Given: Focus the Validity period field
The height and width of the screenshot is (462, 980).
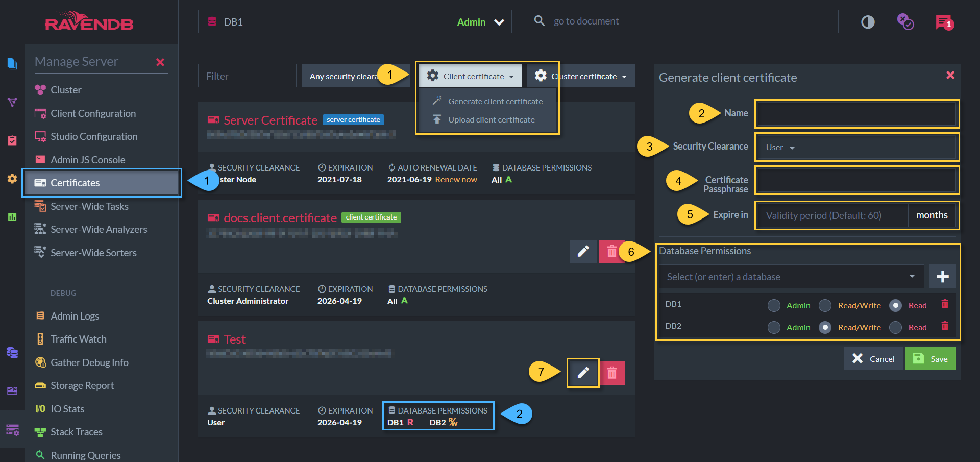Looking at the screenshot, I should 833,215.
